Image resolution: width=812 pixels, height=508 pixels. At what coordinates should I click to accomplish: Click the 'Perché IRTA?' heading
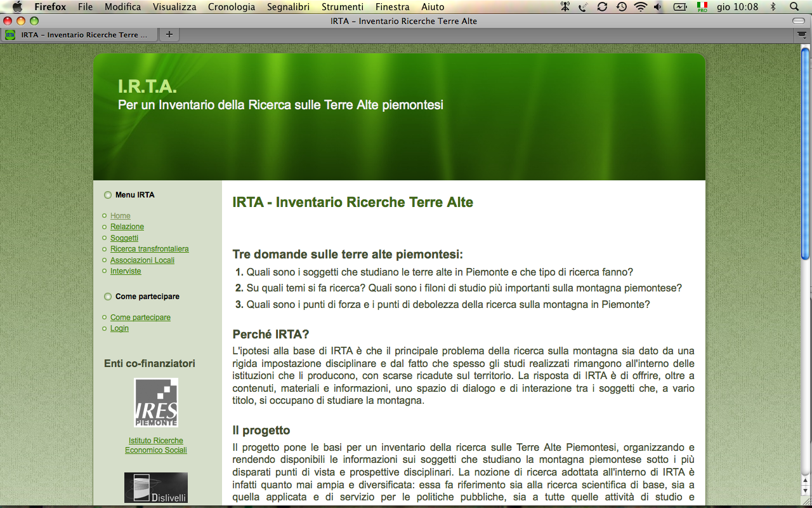pos(271,335)
